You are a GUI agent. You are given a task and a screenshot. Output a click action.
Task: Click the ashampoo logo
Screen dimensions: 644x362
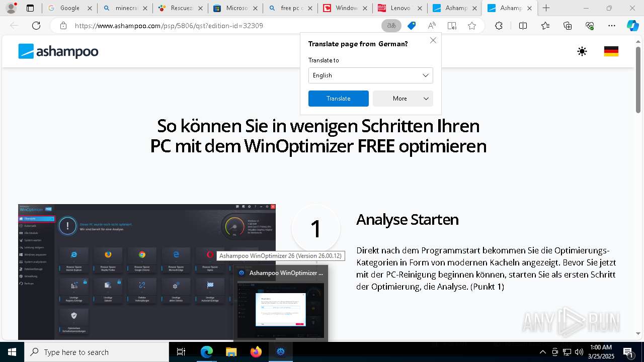click(58, 51)
